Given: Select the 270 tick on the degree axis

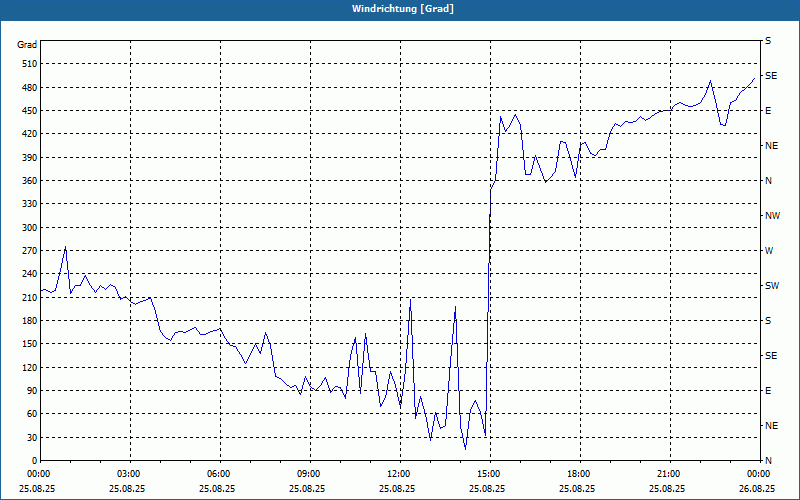Looking at the screenshot, I should (30, 251).
